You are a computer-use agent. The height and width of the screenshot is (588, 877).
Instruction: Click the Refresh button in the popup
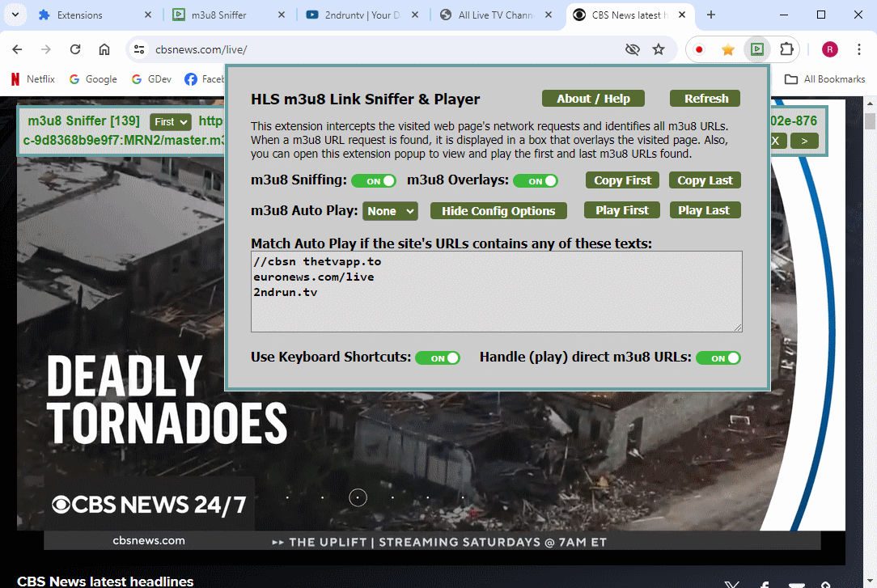(x=705, y=99)
